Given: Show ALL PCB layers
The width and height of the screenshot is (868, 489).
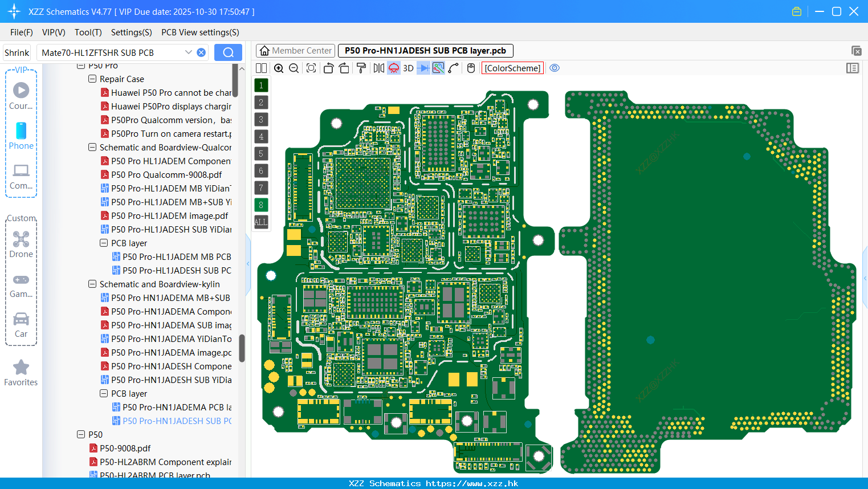Looking at the screenshot, I should click(x=261, y=222).
